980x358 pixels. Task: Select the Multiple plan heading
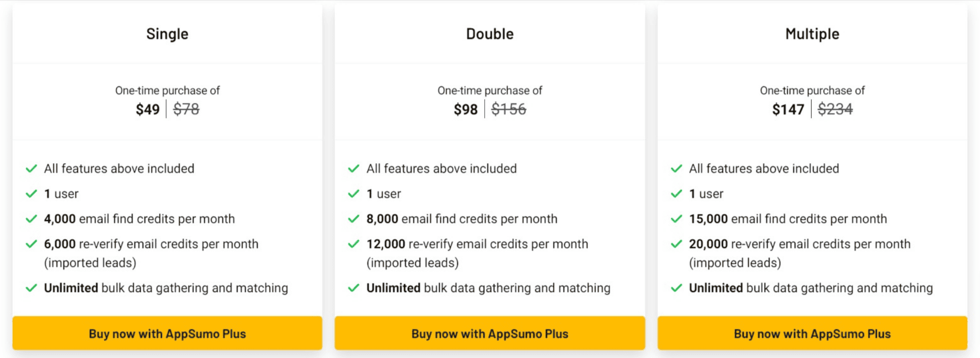tap(812, 34)
